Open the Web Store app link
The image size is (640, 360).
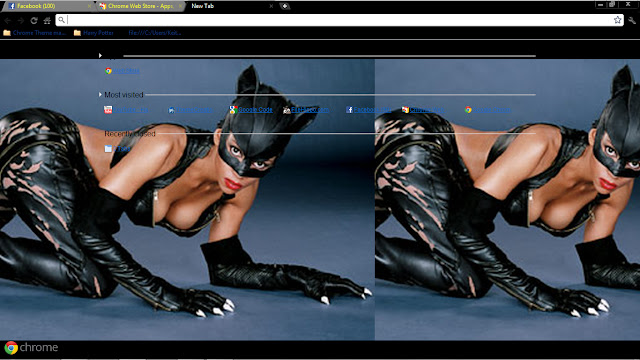tap(122, 71)
